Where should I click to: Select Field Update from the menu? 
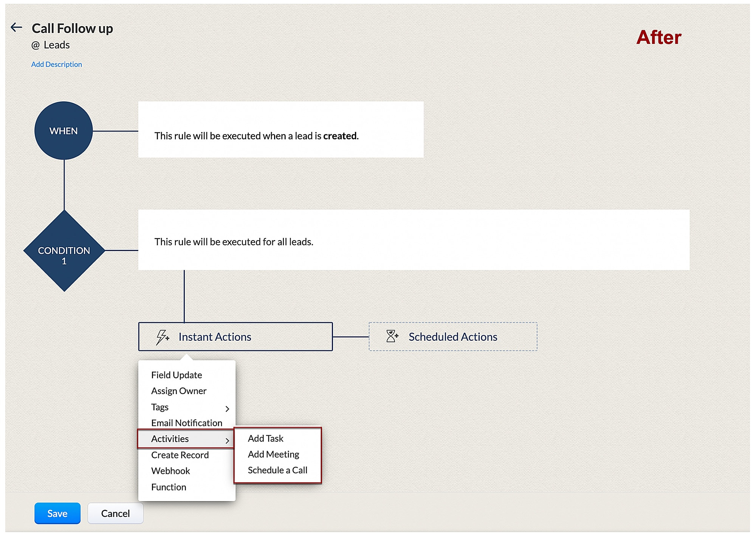pos(177,375)
